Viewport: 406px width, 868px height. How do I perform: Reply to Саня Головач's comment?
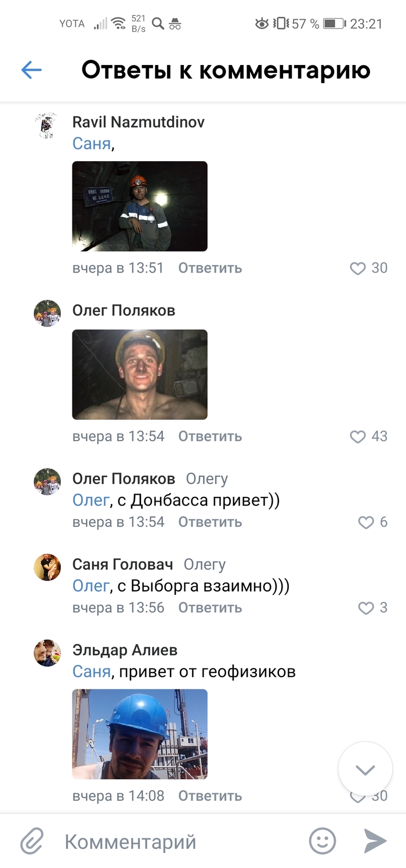[210, 608]
